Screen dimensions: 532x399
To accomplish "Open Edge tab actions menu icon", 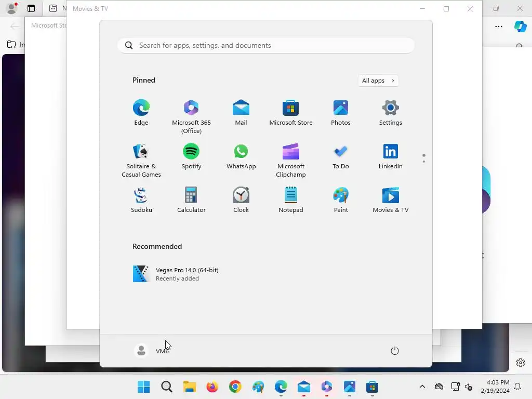I will pyautogui.click(x=31, y=8).
